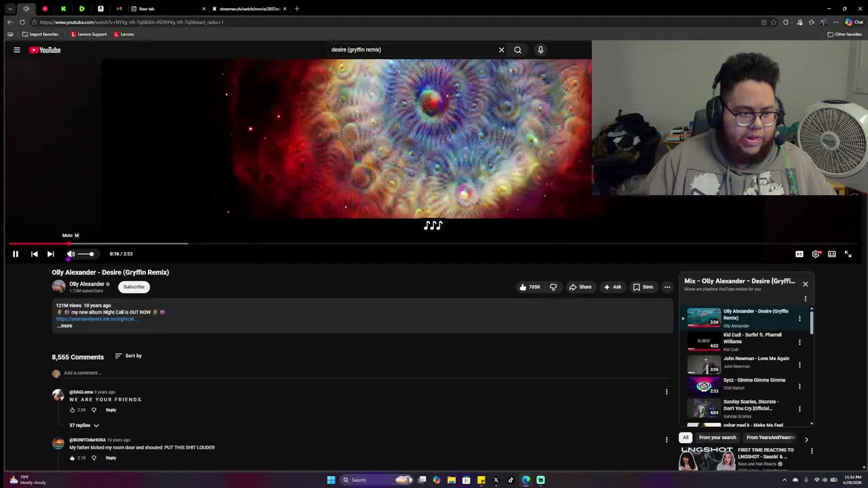This screenshot has width=868, height=488.
Task: Open the Ask AI button
Action: point(612,287)
